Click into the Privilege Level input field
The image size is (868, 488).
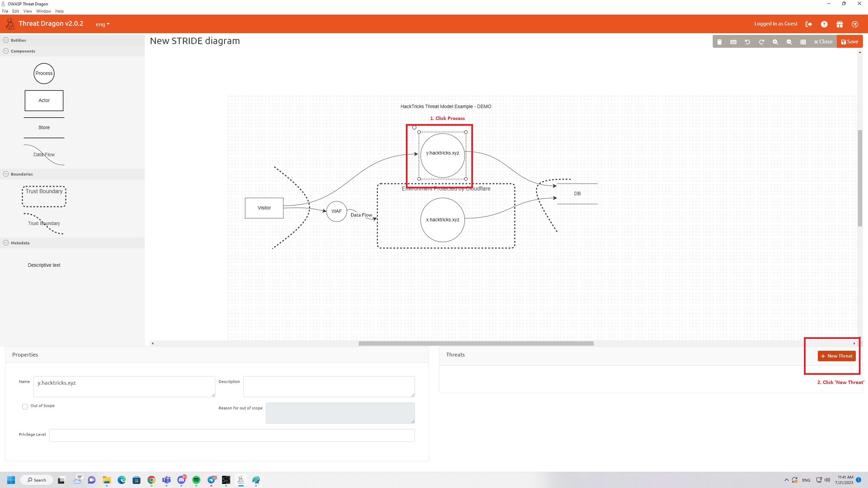click(x=232, y=435)
